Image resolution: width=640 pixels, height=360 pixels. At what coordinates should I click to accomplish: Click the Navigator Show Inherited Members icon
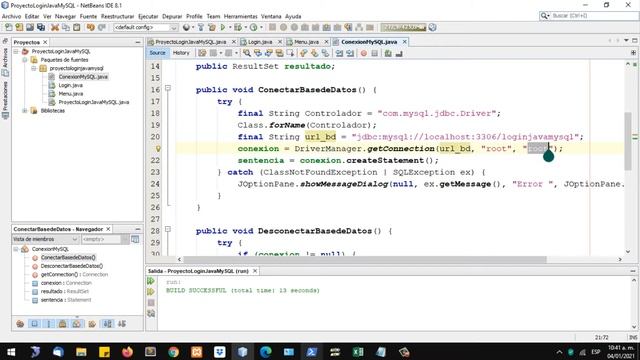[20, 324]
